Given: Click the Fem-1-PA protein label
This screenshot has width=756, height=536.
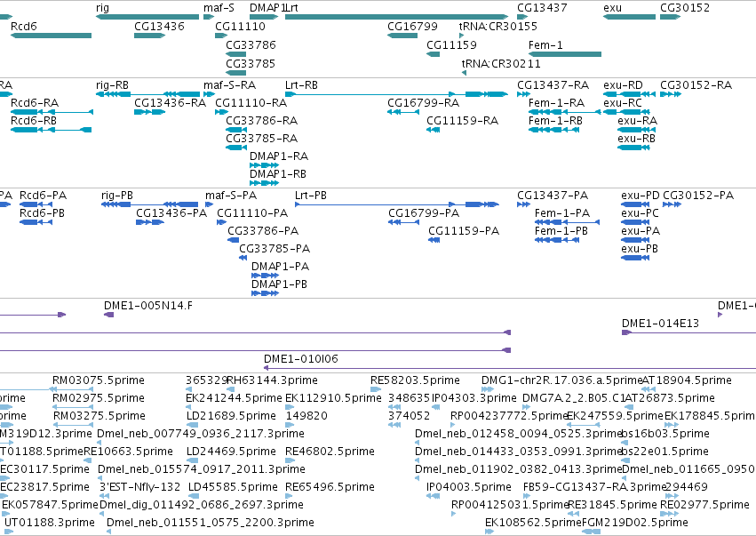Looking at the screenshot, I should pos(562,213).
